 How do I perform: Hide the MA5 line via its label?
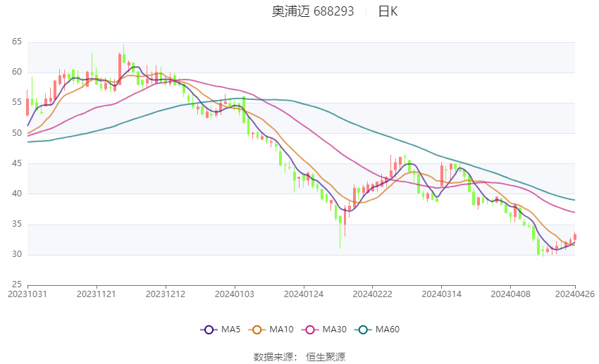[230, 330]
